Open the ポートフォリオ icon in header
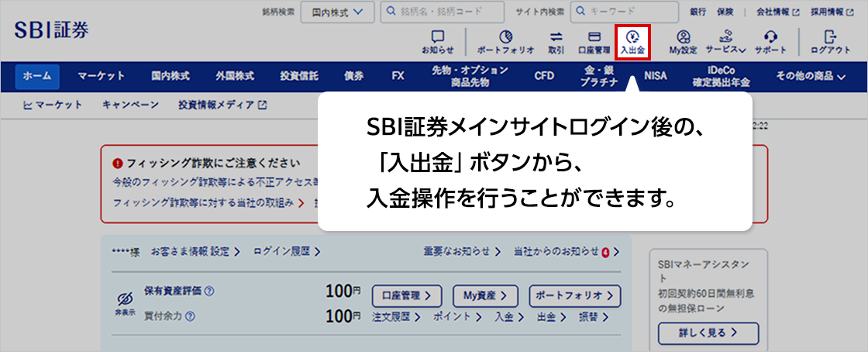This screenshot has height=352, width=868. coord(505,41)
